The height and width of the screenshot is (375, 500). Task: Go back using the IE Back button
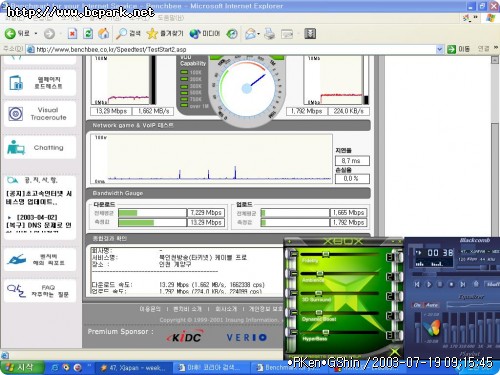tap(17, 33)
